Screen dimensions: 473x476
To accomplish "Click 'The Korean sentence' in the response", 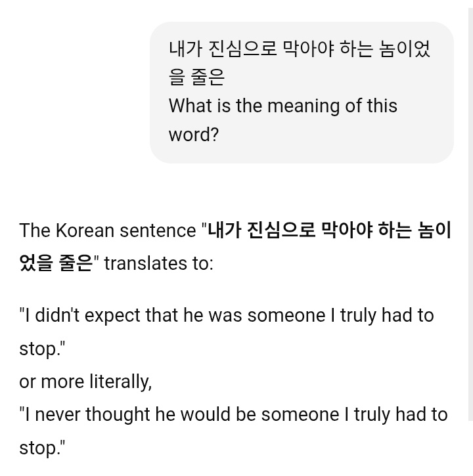I will pyautogui.click(x=108, y=230).
